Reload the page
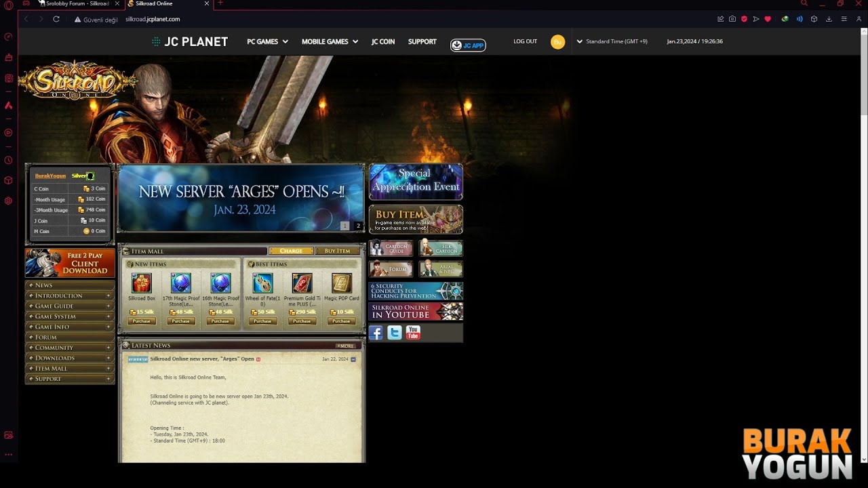The height and width of the screenshot is (488, 868). point(56,19)
